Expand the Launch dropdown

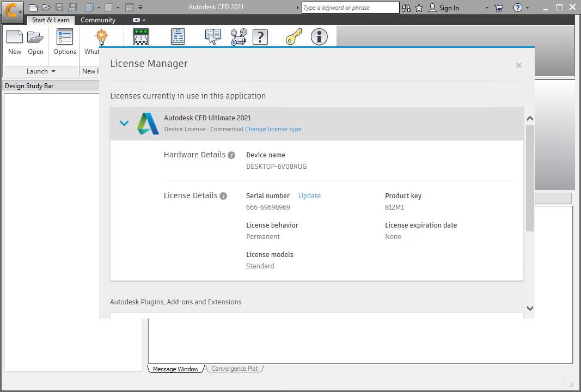click(x=38, y=71)
